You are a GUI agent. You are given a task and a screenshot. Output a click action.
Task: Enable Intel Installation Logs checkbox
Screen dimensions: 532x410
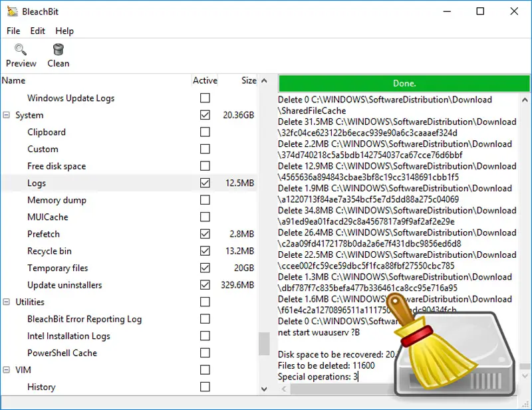[205, 336]
